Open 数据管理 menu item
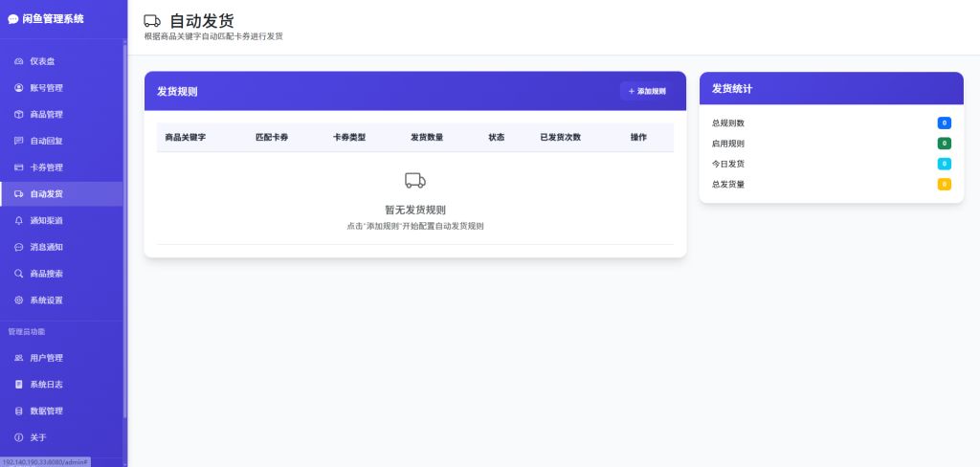Image resolution: width=980 pixels, height=467 pixels. point(61,411)
